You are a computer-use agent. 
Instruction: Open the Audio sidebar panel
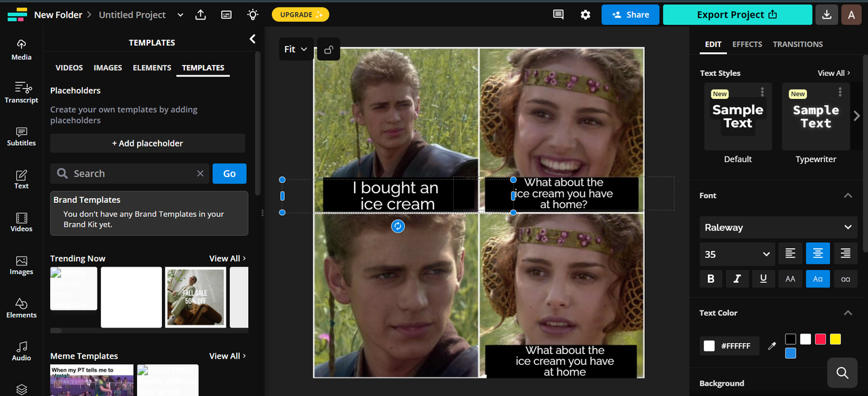pos(21,351)
